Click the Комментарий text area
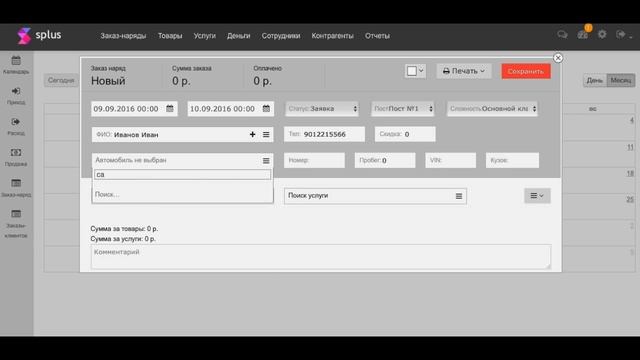Viewport: 640px width, 360px height. pyautogui.click(x=321, y=257)
